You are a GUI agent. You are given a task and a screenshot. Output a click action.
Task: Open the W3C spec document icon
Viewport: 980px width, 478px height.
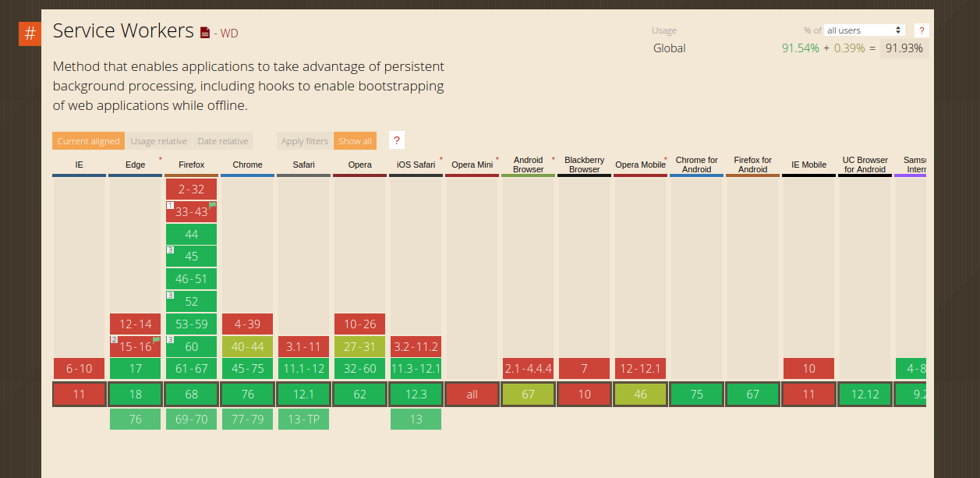pyautogui.click(x=205, y=33)
